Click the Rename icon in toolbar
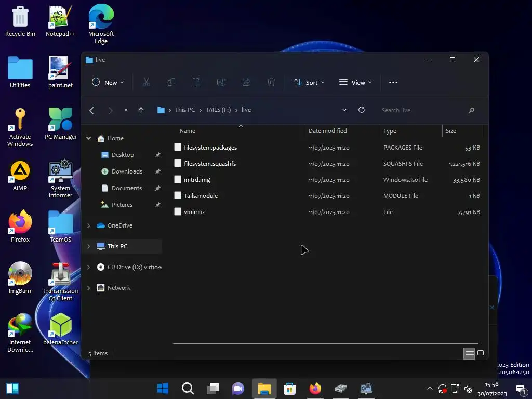532x399 pixels. pyautogui.click(x=221, y=82)
